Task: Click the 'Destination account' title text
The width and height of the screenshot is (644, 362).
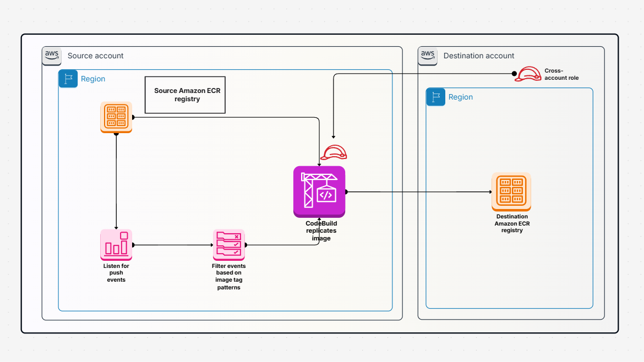Action: coord(479,56)
